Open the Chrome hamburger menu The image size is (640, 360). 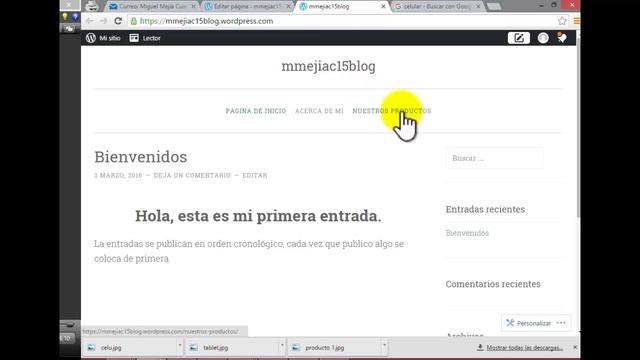click(576, 21)
